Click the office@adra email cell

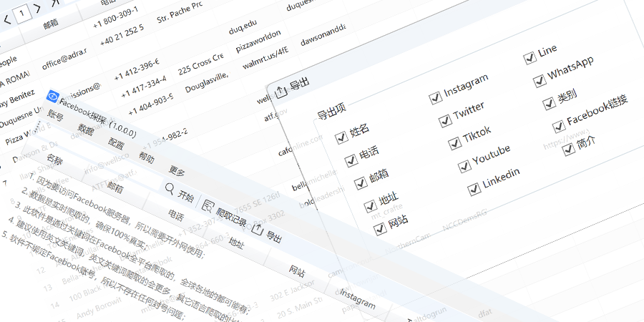point(64,59)
